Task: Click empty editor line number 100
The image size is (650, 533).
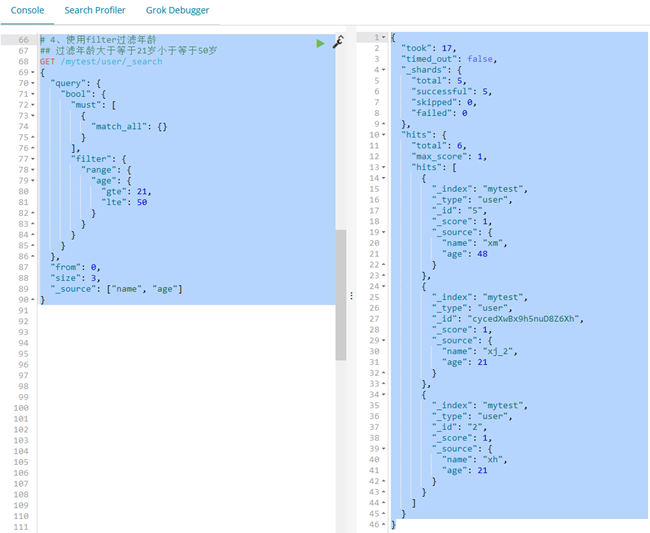Action: click(21, 408)
